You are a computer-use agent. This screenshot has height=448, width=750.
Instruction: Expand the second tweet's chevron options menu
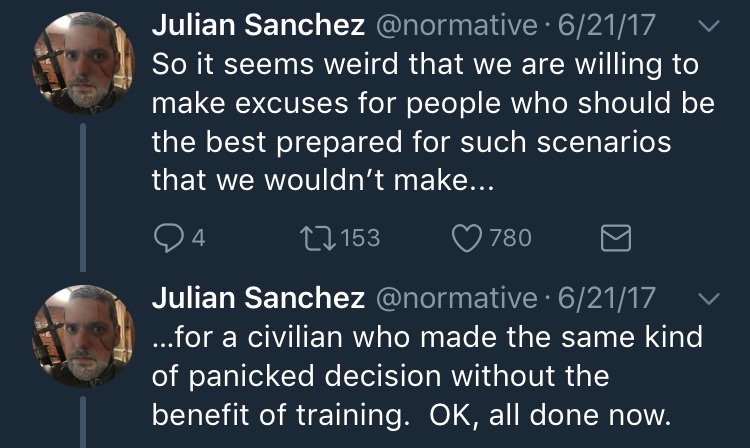pyautogui.click(x=708, y=297)
